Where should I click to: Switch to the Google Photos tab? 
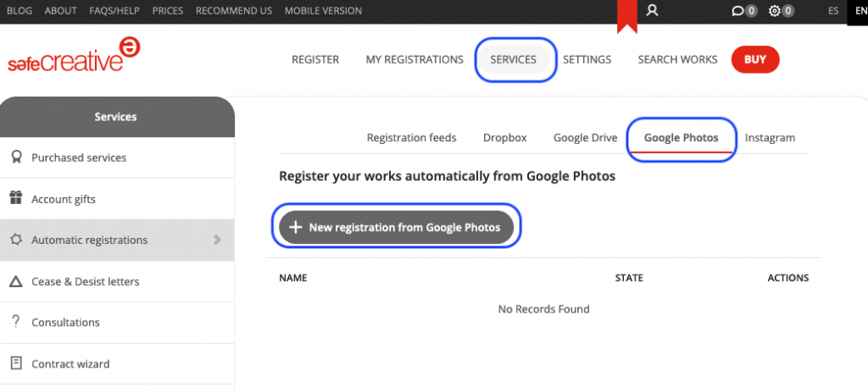(681, 137)
